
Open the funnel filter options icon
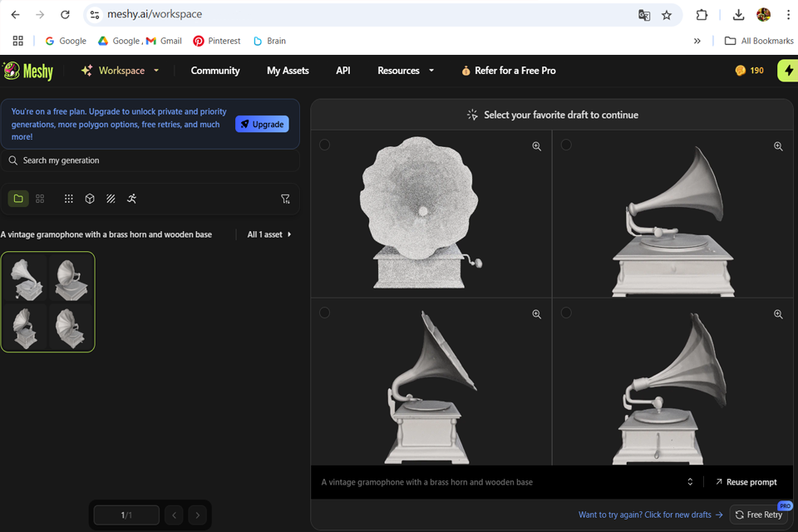pos(285,199)
